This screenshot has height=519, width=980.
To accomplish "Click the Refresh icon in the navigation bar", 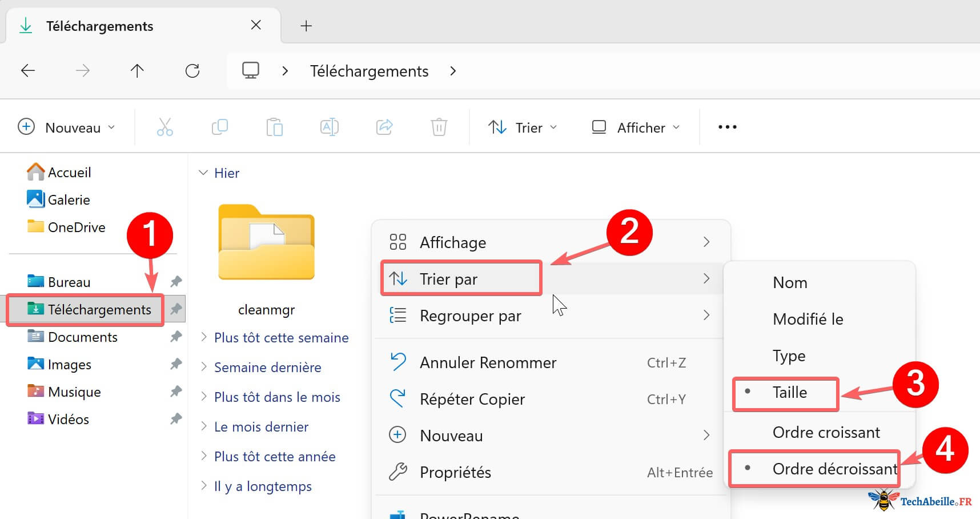I will point(192,70).
